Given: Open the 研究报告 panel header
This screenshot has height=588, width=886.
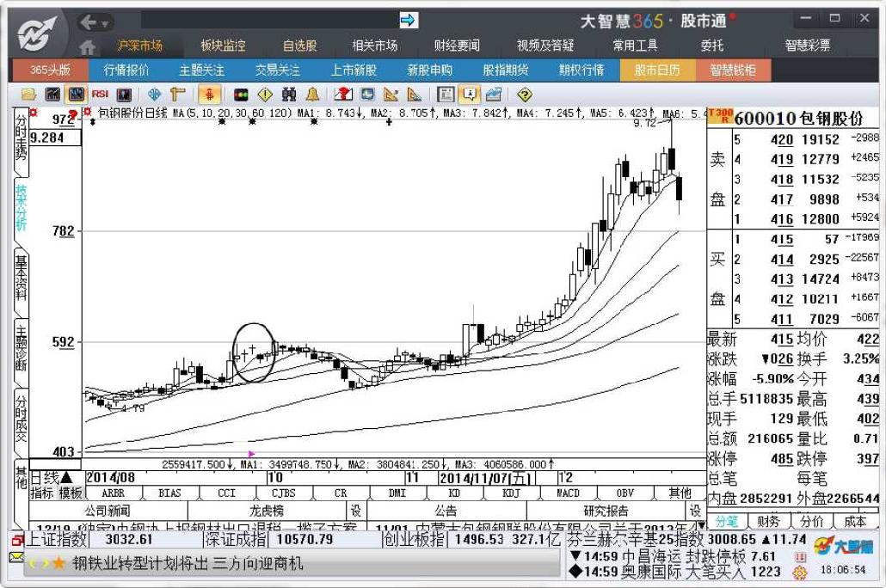Looking at the screenshot, I should (606, 511).
